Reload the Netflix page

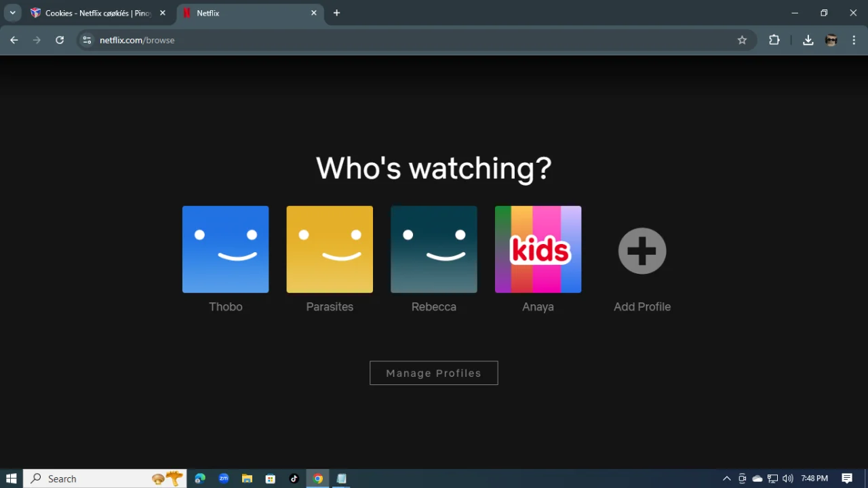pyautogui.click(x=60, y=40)
